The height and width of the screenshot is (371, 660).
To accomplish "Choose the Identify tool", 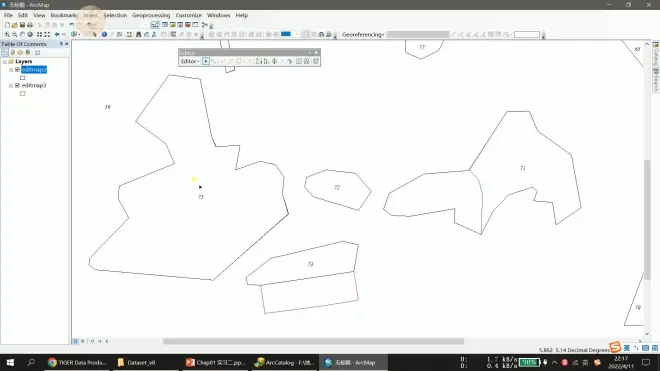I will pyautogui.click(x=104, y=35).
